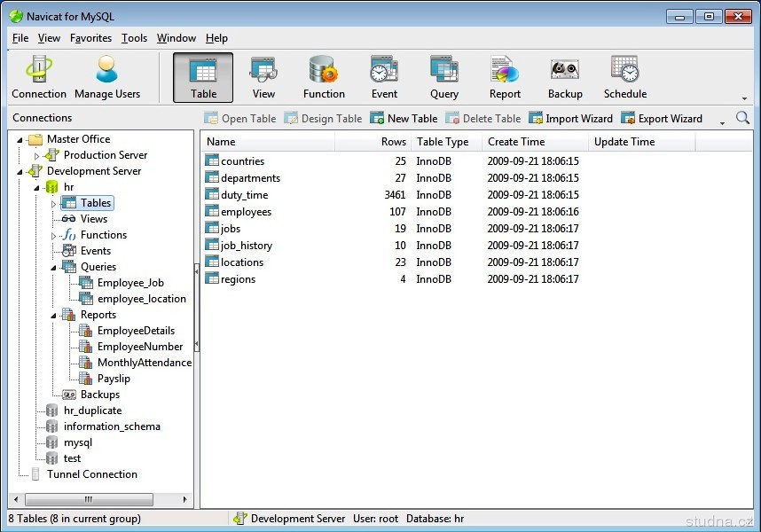Viewport: 761px width, 532px height.
Task: Select the MonthlyAttendance report in tree
Action: pyautogui.click(x=144, y=363)
